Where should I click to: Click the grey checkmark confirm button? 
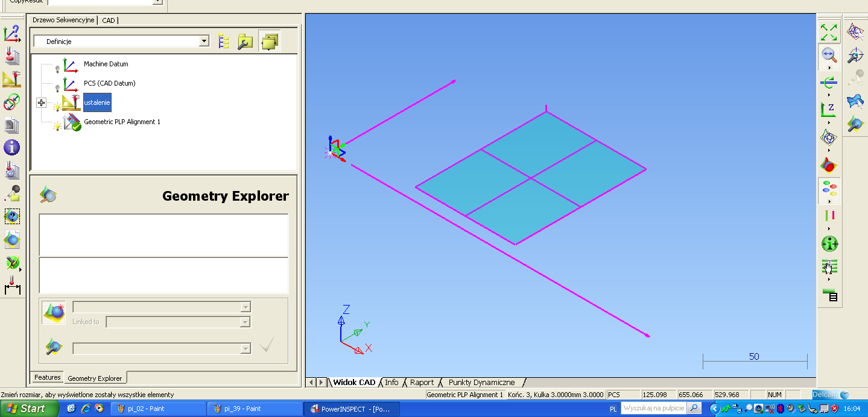[267, 345]
